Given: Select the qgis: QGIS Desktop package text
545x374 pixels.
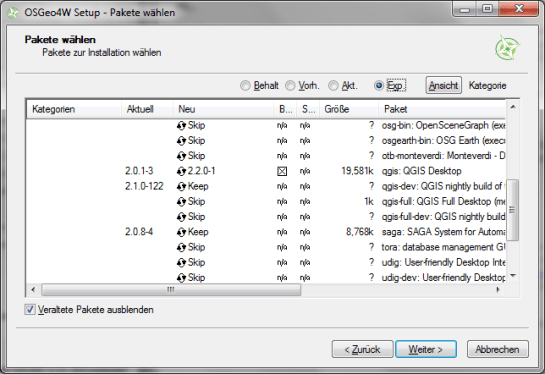Looking at the screenshot, I should pyautogui.click(x=421, y=171).
